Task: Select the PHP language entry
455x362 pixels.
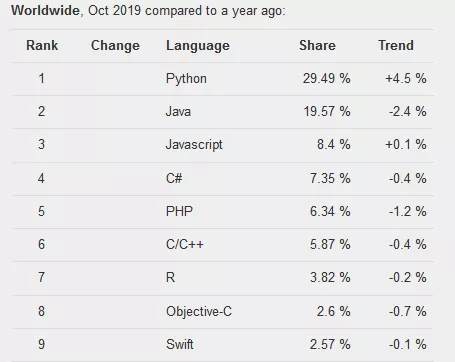Action: pos(179,211)
